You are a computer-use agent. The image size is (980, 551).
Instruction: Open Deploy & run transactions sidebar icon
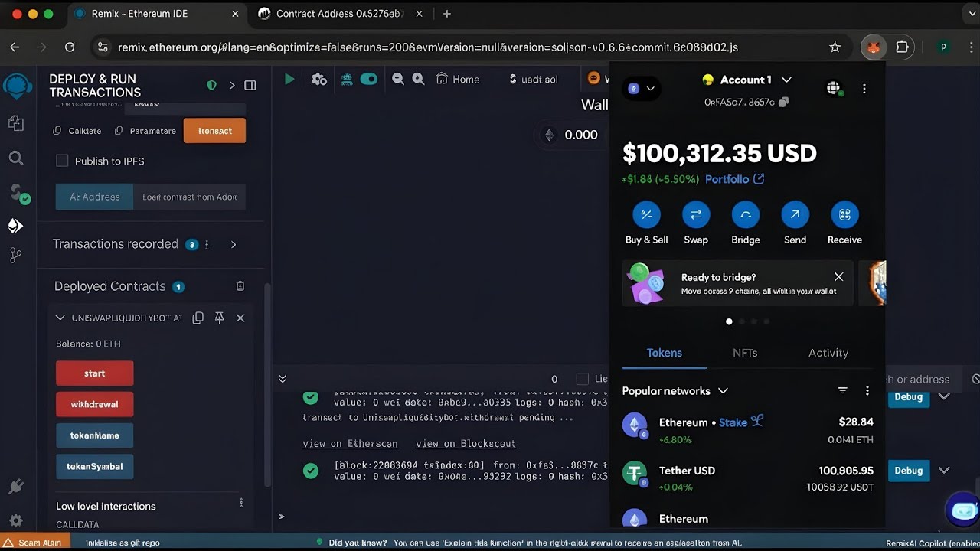pyautogui.click(x=15, y=226)
